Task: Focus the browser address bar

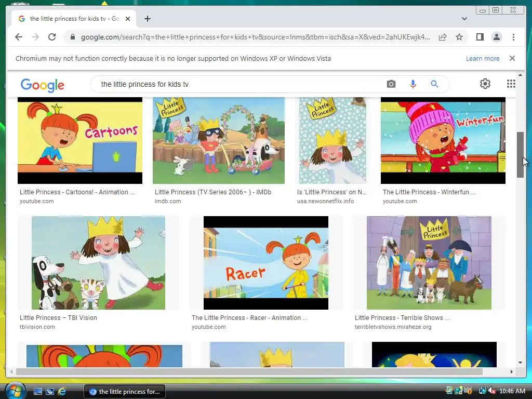Action: 255,37
